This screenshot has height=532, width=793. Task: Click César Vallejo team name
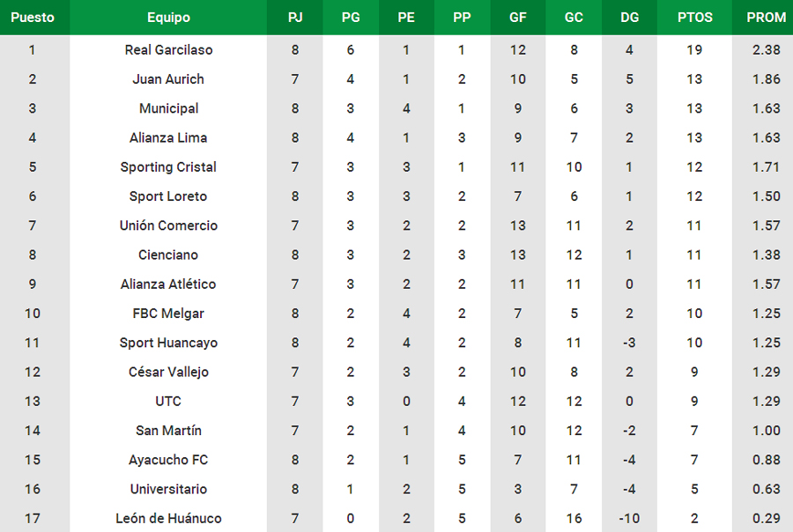[x=168, y=373]
